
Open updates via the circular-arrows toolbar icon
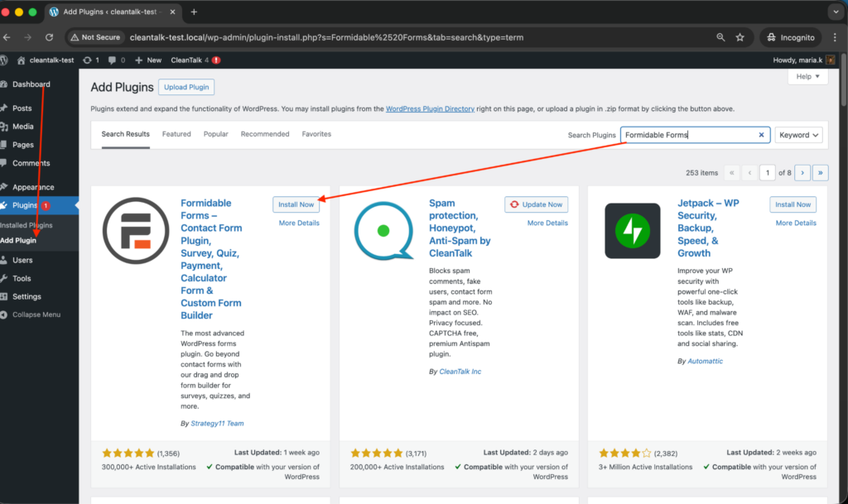point(88,60)
